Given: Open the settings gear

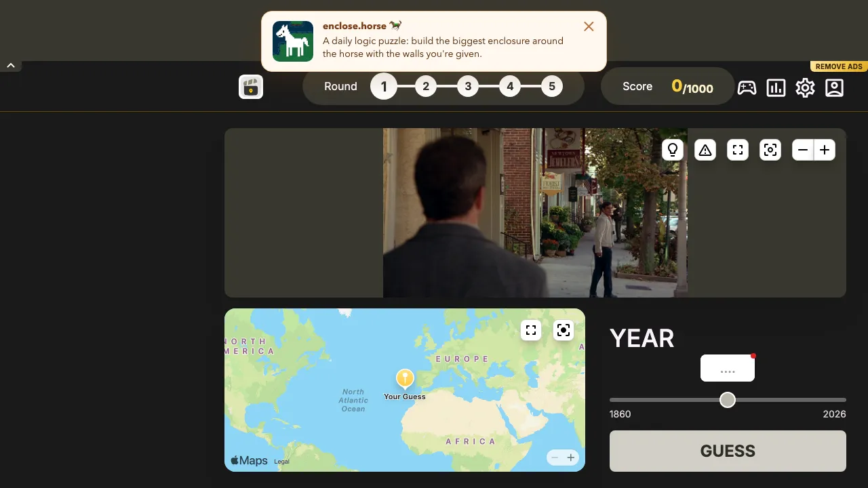Looking at the screenshot, I should click(805, 87).
